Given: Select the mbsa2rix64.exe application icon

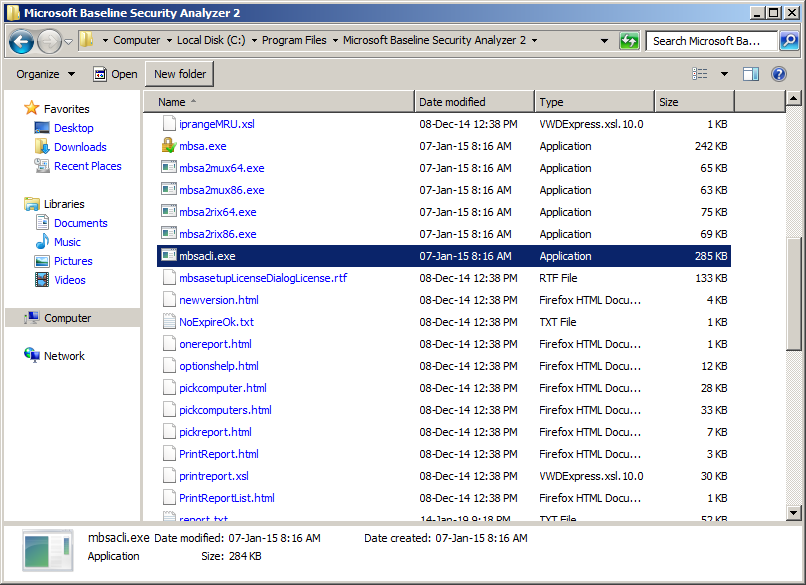Looking at the screenshot, I should point(169,212).
